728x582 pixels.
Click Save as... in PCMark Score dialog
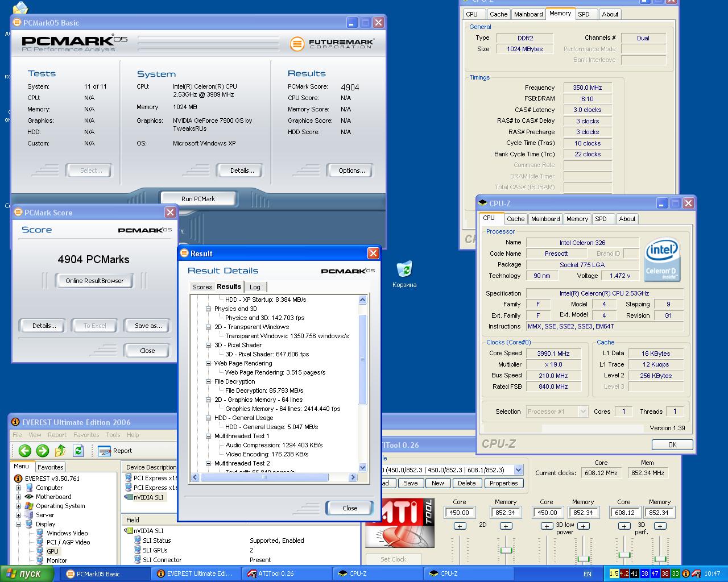tap(148, 326)
